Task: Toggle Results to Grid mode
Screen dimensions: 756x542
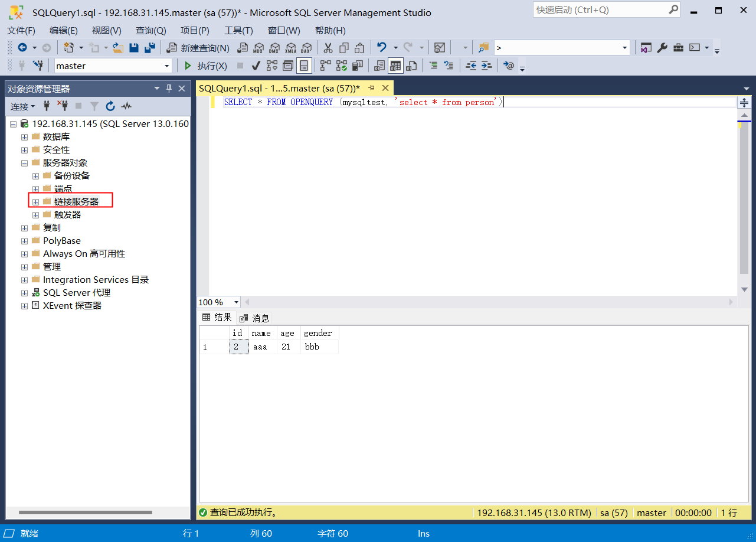Action: click(x=395, y=66)
